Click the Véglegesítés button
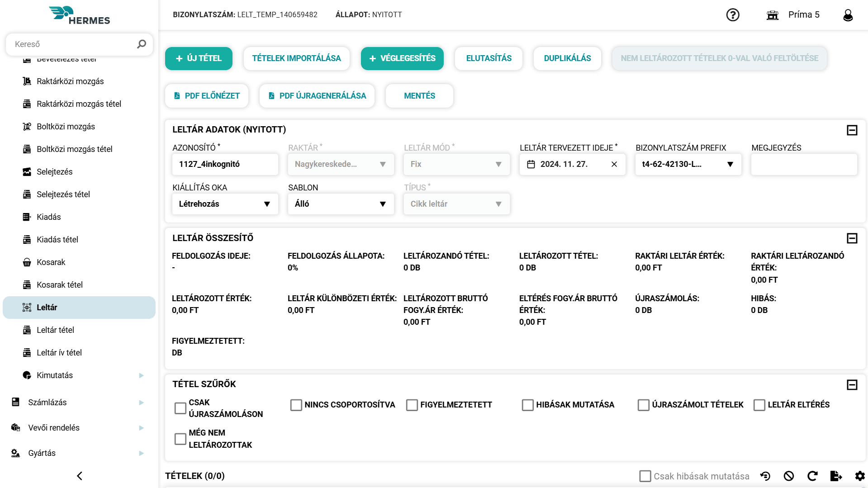The width and height of the screenshot is (868, 488). pos(402,58)
